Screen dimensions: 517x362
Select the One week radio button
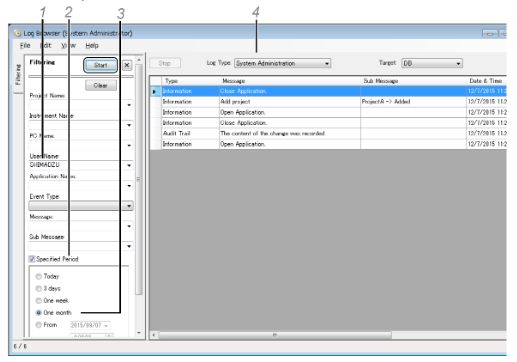pyautogui.click(x=39, y=301)
